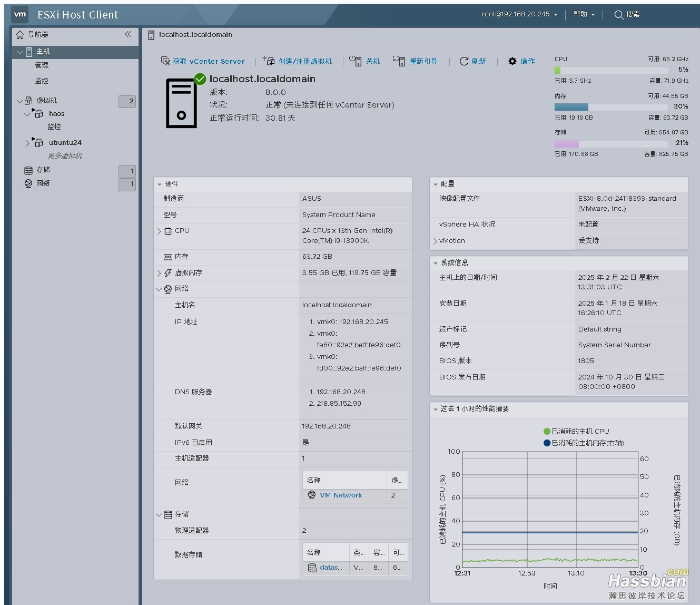Click the VM Network globe icon

click(x=312, y=495)
